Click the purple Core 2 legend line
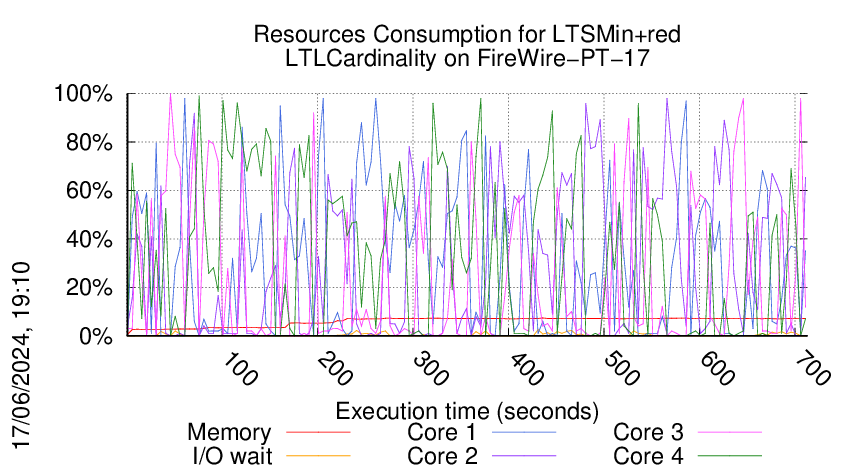The height and width of the screenshot is (475, 850). point(524,456)
